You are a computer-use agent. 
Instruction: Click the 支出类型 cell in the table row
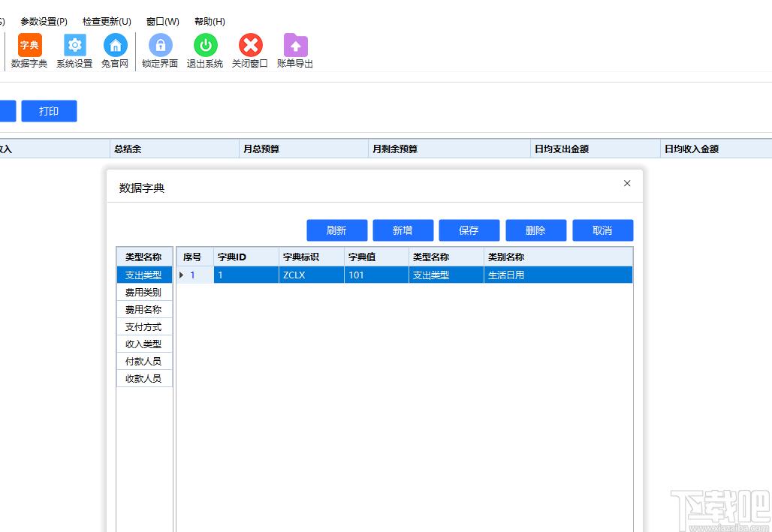coord(446,275)
